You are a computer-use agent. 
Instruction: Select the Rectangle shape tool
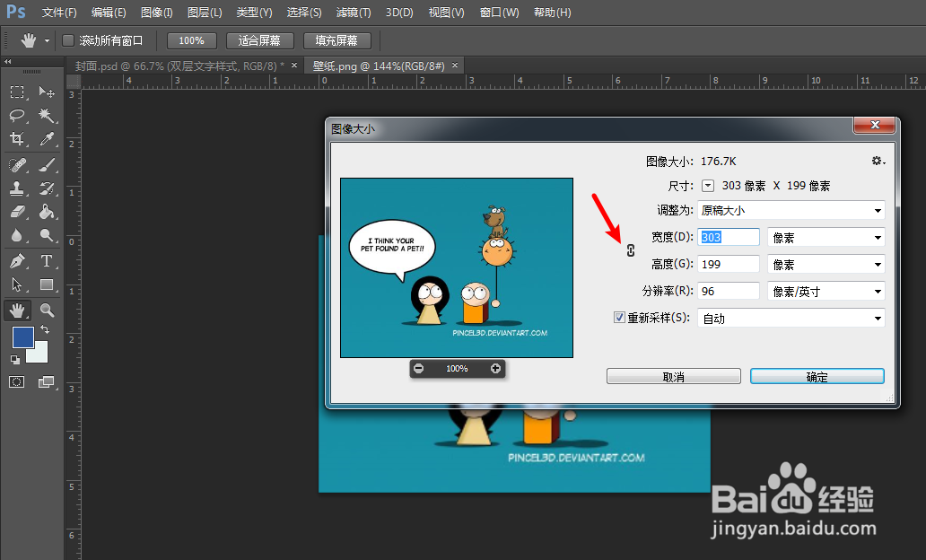tap(47, 284)
